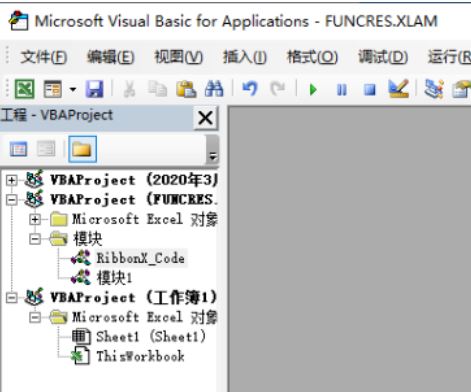Open the 插入(I) menu
The image size is (471, 392).
[245, 57]
